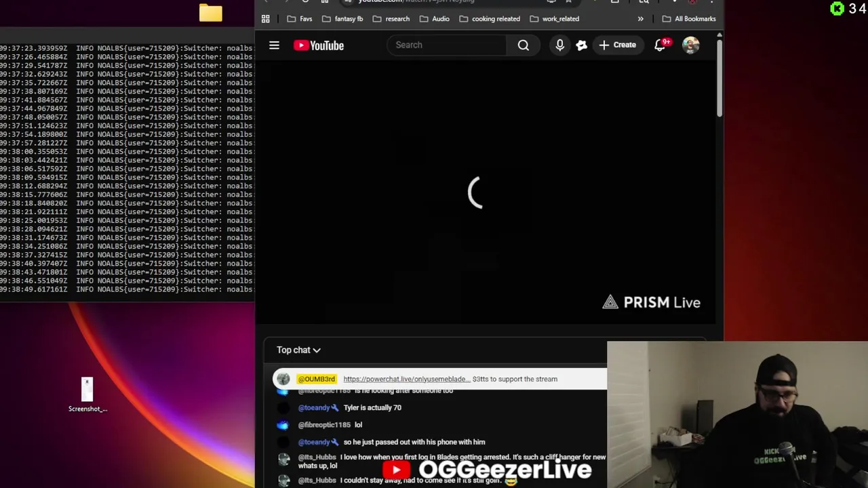Expand hidden bookmarks with double chevron

click(x=640, y=19)
